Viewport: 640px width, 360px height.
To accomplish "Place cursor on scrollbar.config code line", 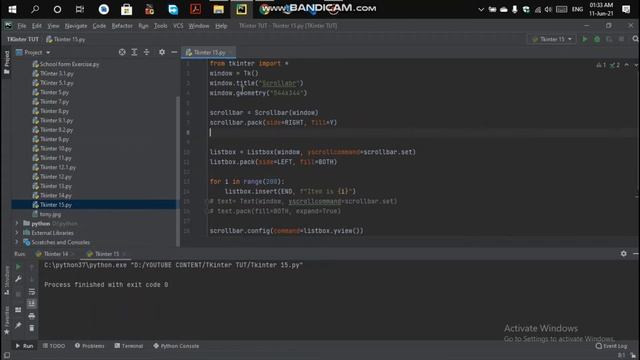I will [286, 231].
